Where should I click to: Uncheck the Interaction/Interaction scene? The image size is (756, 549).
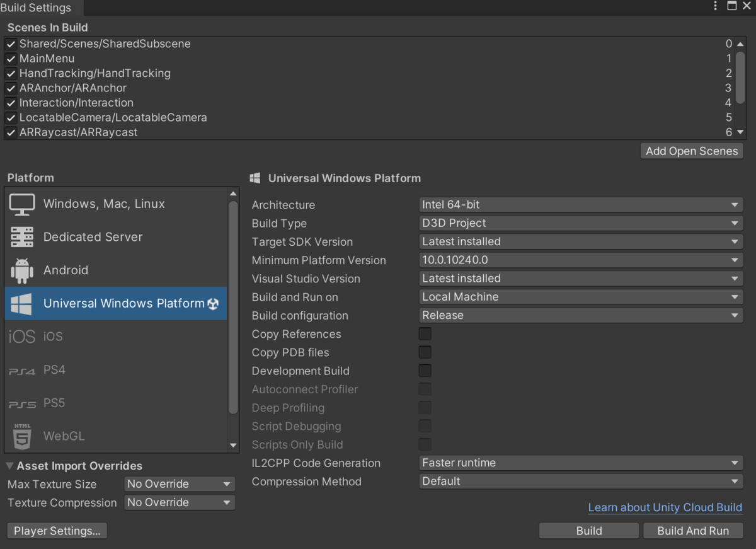[11, 103]
